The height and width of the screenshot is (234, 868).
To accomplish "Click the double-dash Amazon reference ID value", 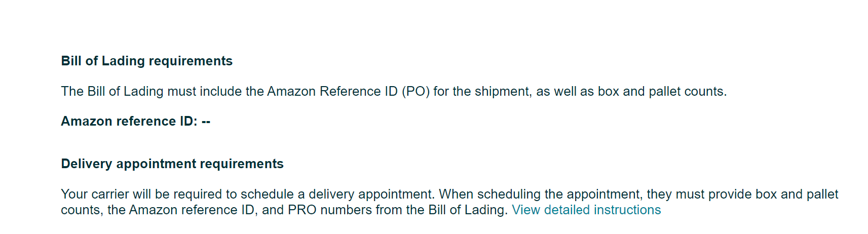I will tap(206, 121).
